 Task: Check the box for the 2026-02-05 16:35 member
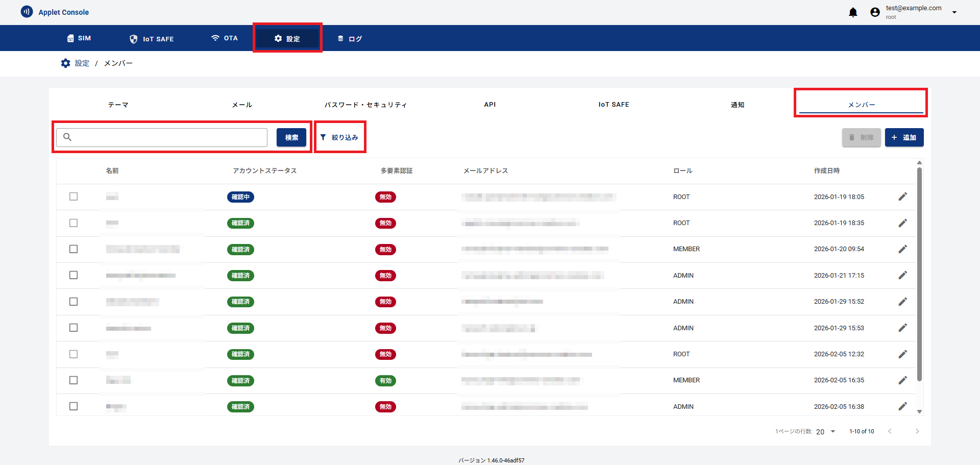(73, 380)
